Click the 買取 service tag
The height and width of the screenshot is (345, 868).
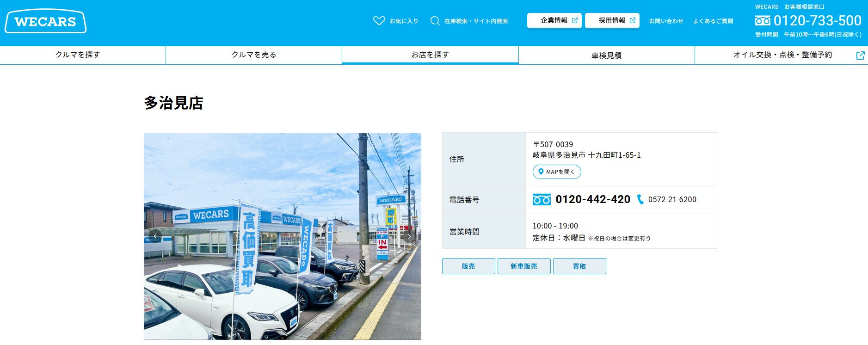click(x=579, y=266)
